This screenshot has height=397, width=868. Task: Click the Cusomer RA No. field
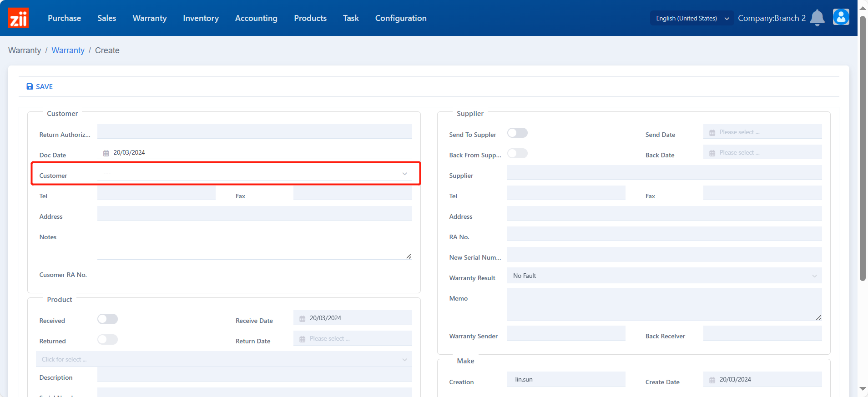[255, 272]
